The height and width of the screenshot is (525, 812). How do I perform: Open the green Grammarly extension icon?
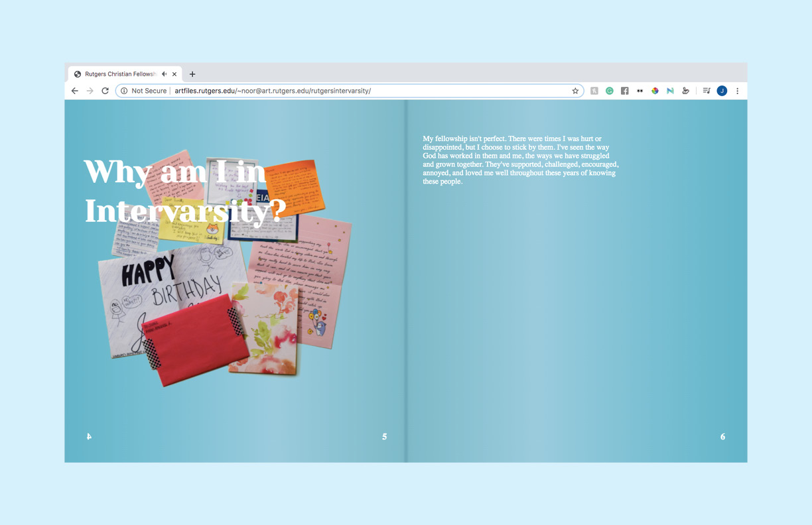610,91
